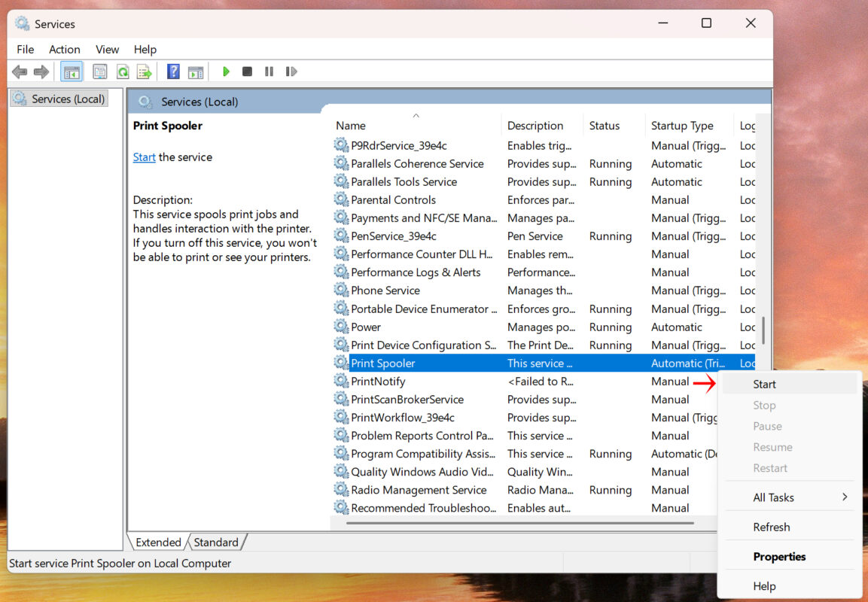
Task: Click the Refresh toolbar icon
Action: (123, 71)
